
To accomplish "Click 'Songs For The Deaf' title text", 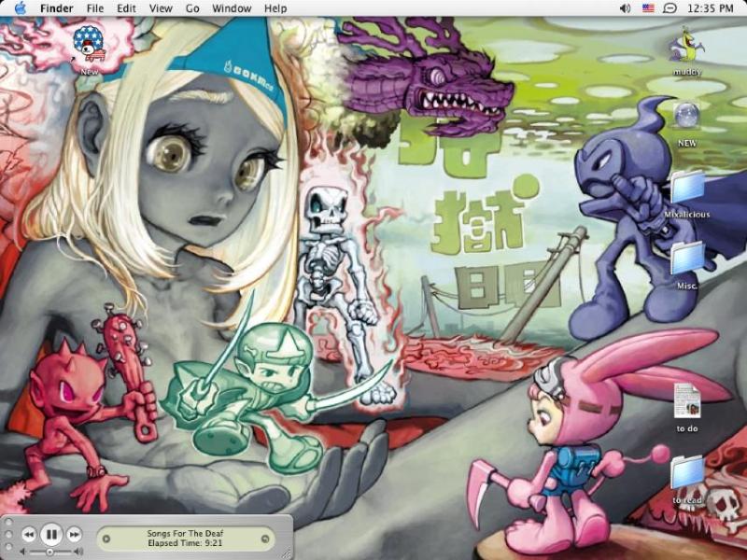I will coord(185,533).
